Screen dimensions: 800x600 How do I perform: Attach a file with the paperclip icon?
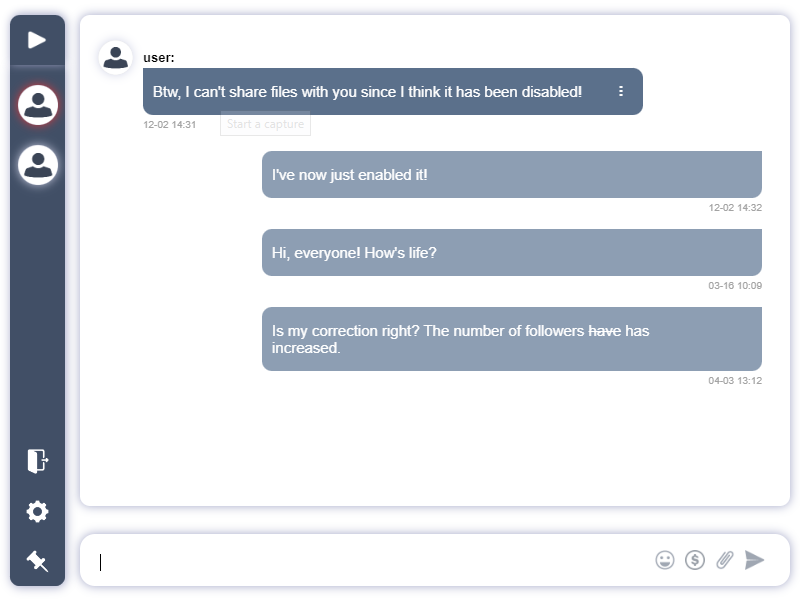click(x=725, y=560)
